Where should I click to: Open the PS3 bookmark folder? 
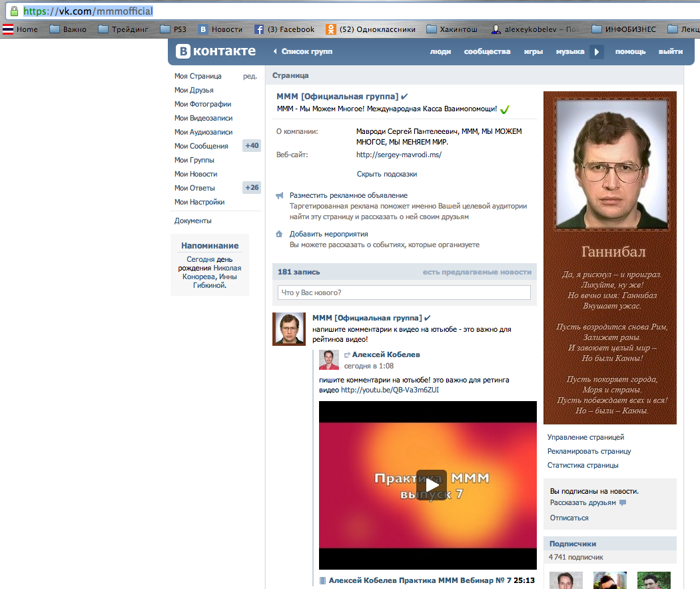click(x=173, y=29)
